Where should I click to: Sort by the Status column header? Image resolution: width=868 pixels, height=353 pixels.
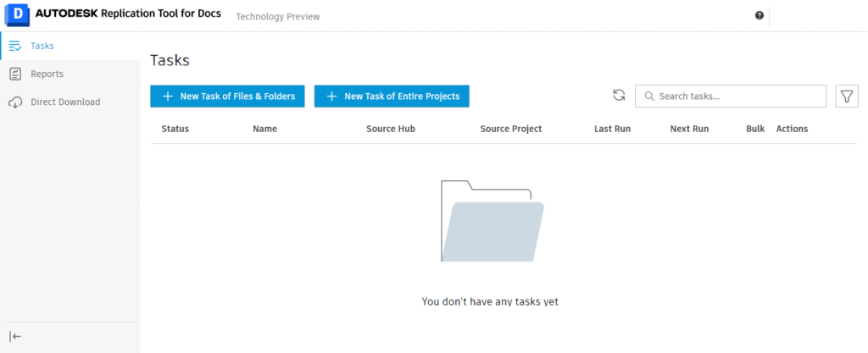point(175,129)
